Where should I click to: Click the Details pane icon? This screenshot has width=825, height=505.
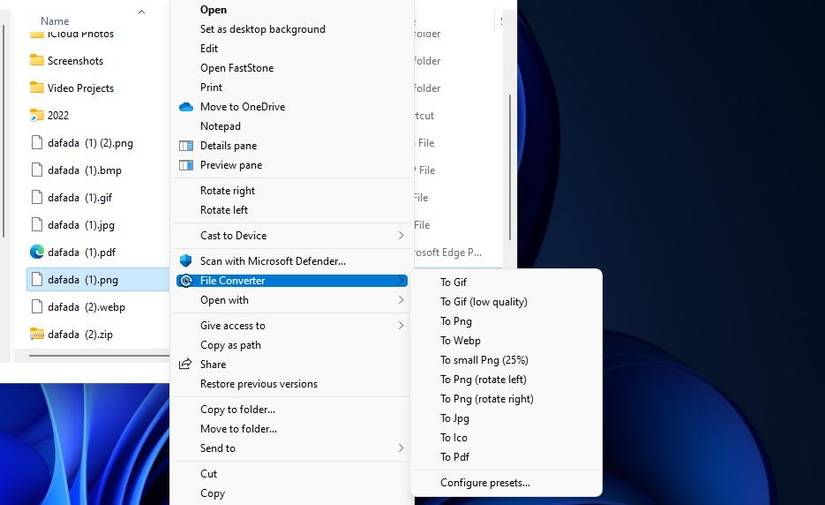[x=186, y=146]
